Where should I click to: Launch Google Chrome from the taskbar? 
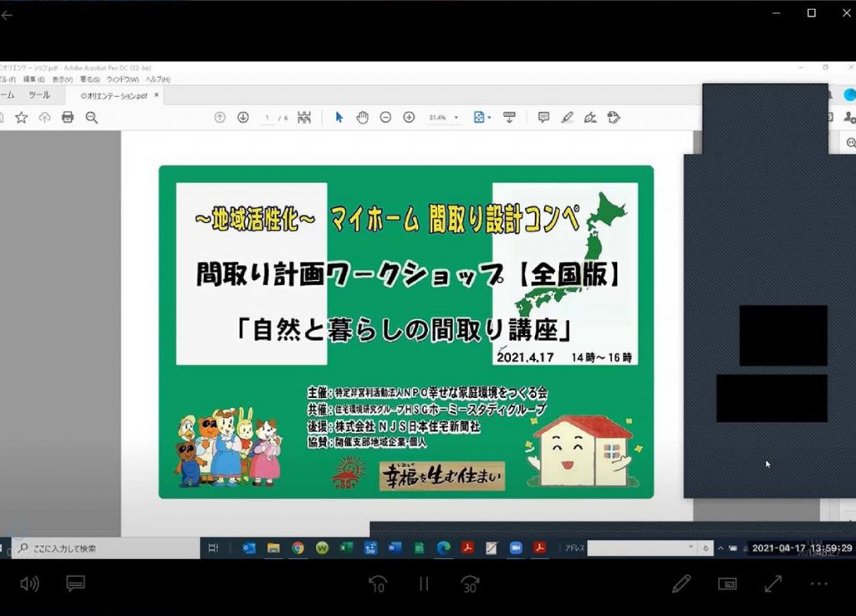pos(298,547)
